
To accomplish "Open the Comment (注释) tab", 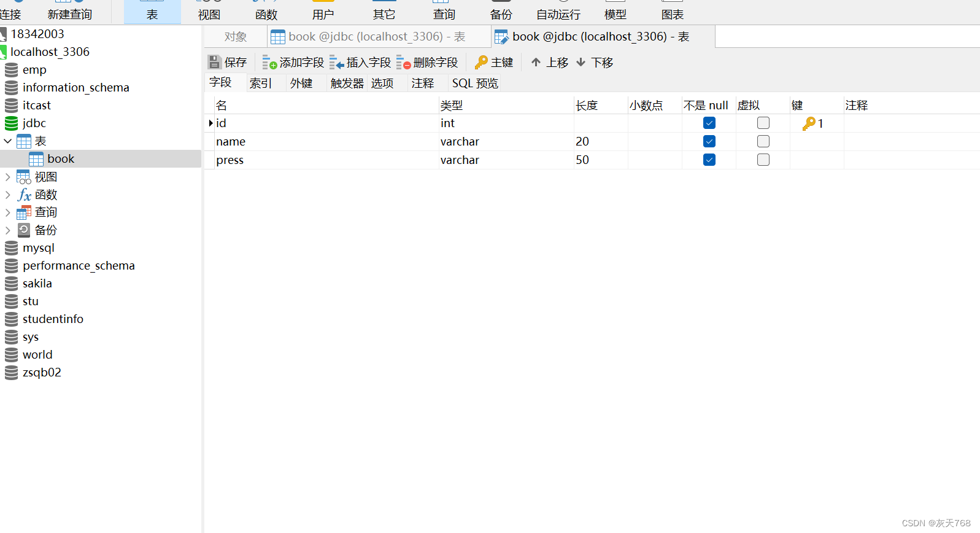I will coord(423,83).
